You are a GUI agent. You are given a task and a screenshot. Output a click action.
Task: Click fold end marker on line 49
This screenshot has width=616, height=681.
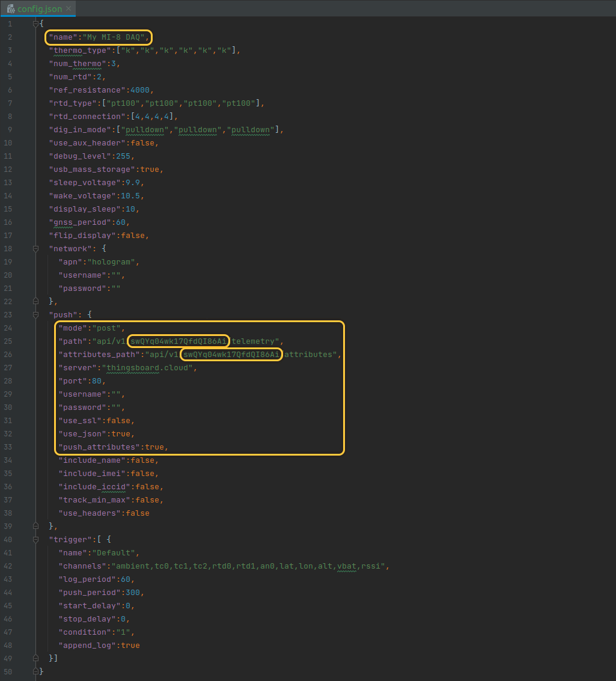(35, 658)
